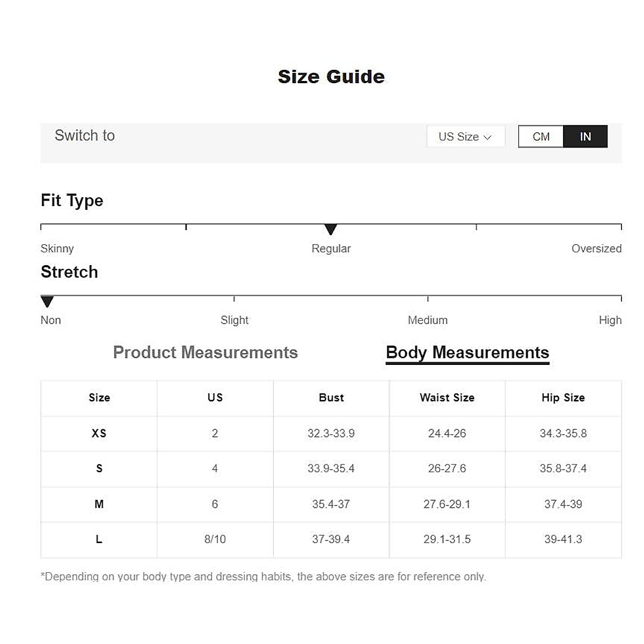Switch to Product Measurements tab
This screenshot has height=644, width=644.
(x=205, y=353)
